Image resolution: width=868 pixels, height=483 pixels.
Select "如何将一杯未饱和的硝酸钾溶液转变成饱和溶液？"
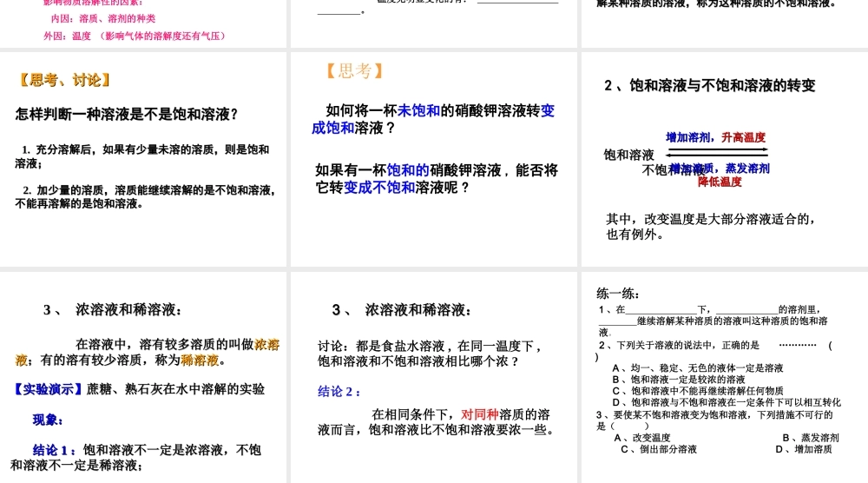433,119
